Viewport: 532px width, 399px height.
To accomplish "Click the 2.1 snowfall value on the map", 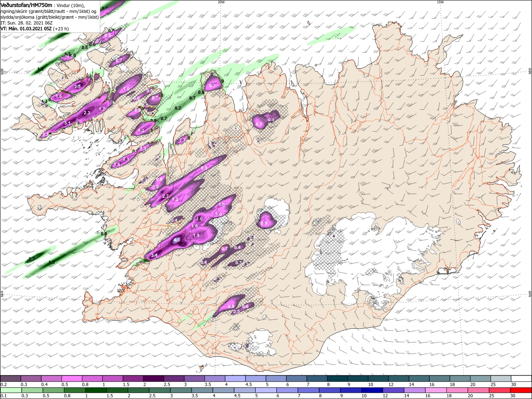I will pos(126,158).
